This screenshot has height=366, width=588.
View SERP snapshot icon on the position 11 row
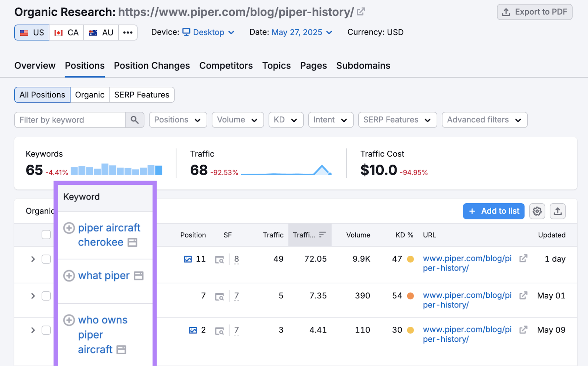(x=219, y=259)
